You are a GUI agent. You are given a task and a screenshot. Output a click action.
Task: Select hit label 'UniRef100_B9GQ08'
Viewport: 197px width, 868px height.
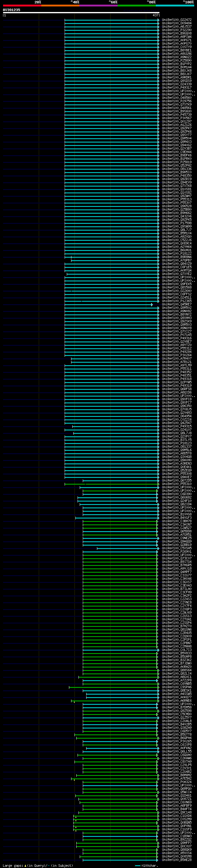pyautogui.click(x=177, y=33)
